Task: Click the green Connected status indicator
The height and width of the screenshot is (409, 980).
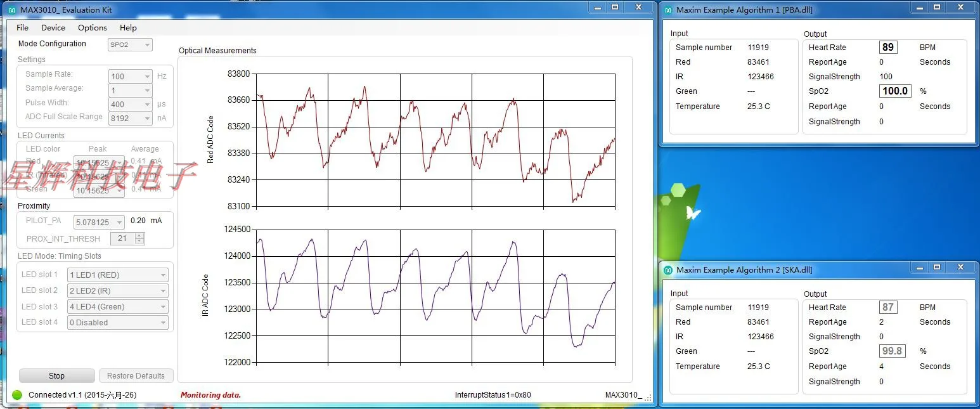Action: [x=17, y=394]
